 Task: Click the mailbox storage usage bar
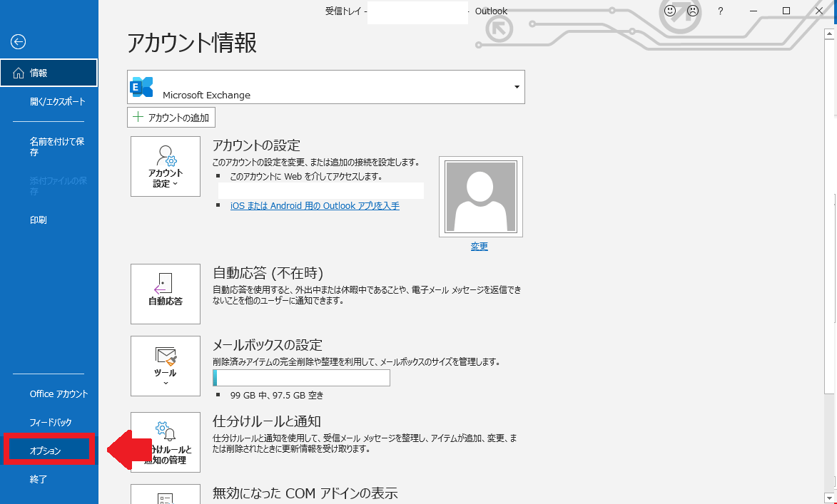pos(302,378)
